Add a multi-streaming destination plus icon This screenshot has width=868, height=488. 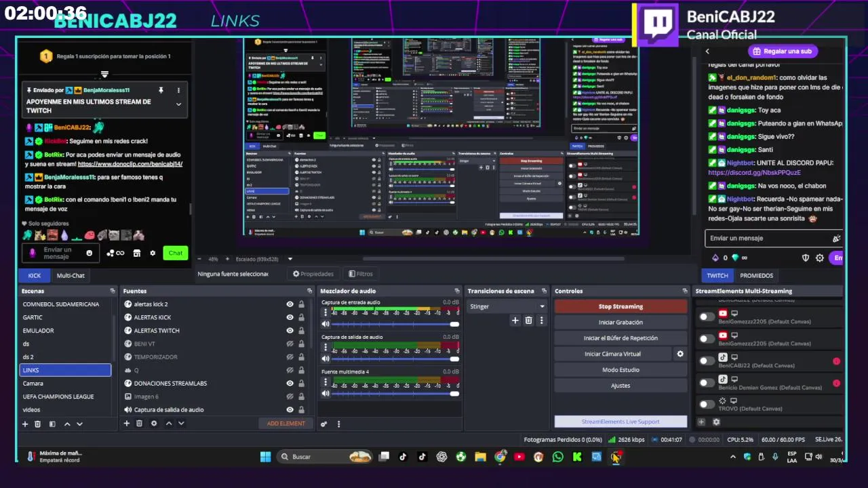coord(702,422)
